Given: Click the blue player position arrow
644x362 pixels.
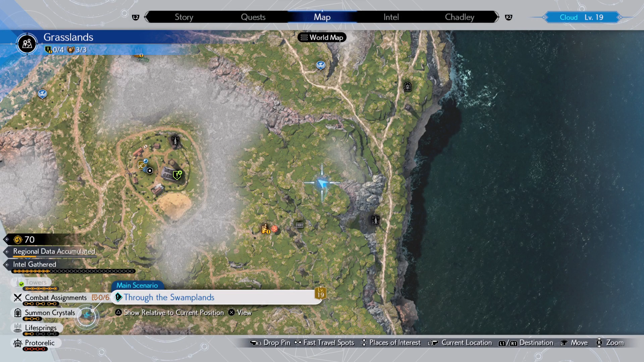Looking at the screenshot, I should point(322,183).
